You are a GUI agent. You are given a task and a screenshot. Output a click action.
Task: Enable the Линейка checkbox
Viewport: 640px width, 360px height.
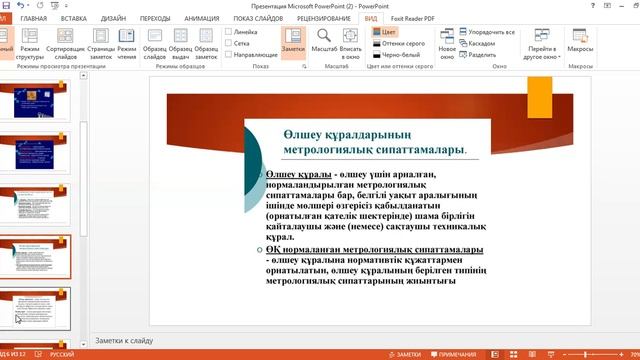tap(229, 31)
